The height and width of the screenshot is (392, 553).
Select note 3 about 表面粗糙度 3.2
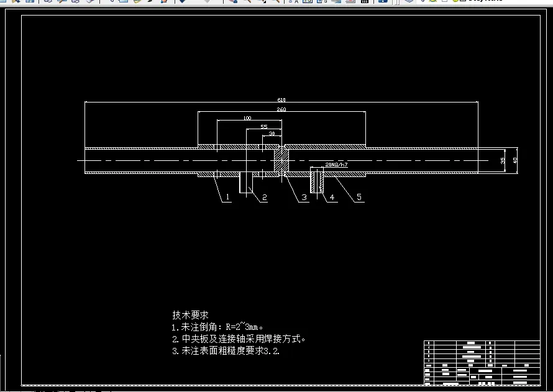point(226,351)
